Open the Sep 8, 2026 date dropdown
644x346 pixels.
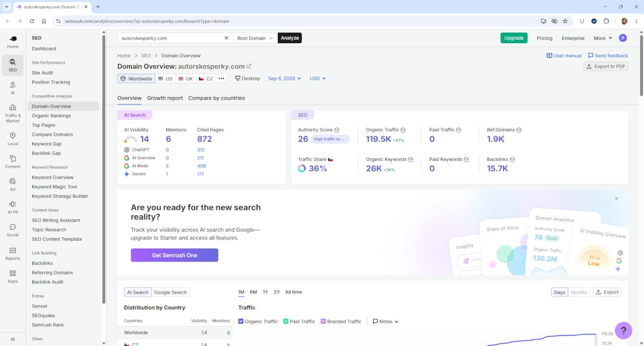285,78
